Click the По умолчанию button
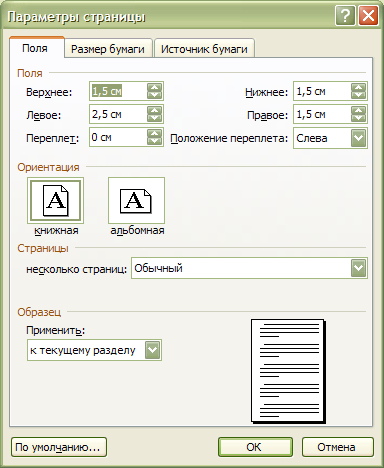This screenshot has height=468, width=384. 59,447
